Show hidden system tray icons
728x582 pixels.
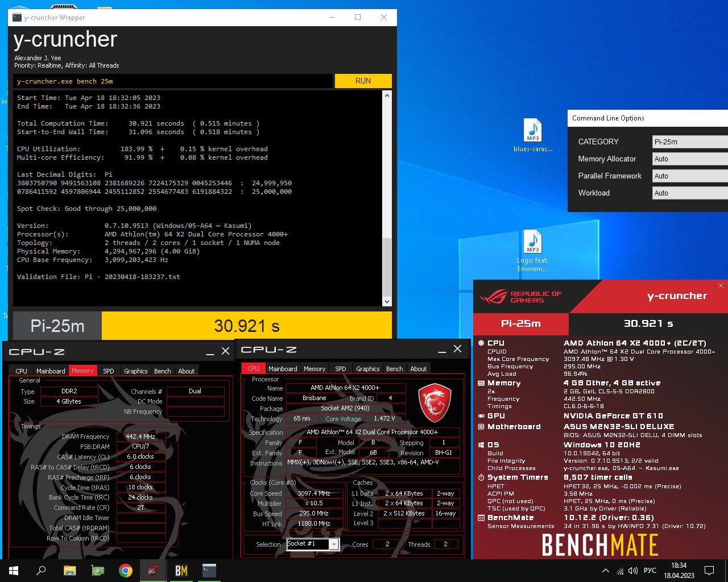(605, 571)
